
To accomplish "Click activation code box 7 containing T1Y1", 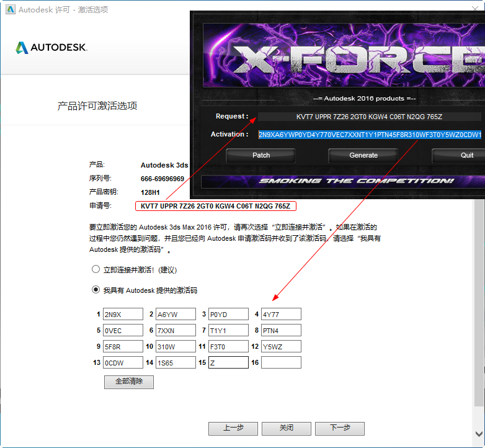I will [228, 330].
